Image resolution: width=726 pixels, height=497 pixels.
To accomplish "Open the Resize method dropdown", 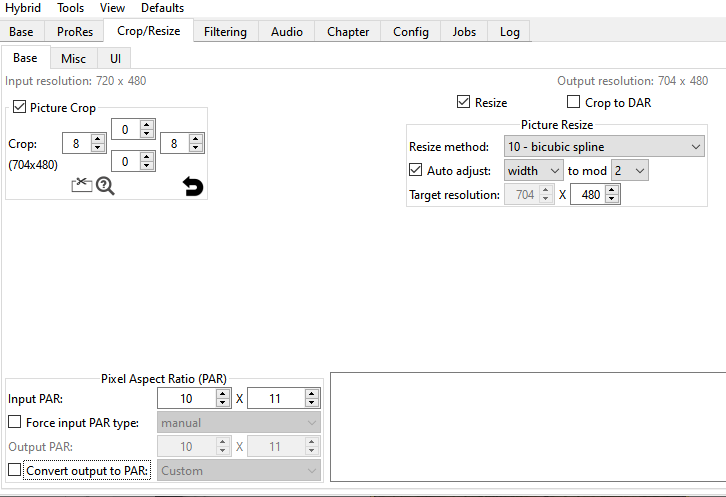I will (x=604, y=146).
